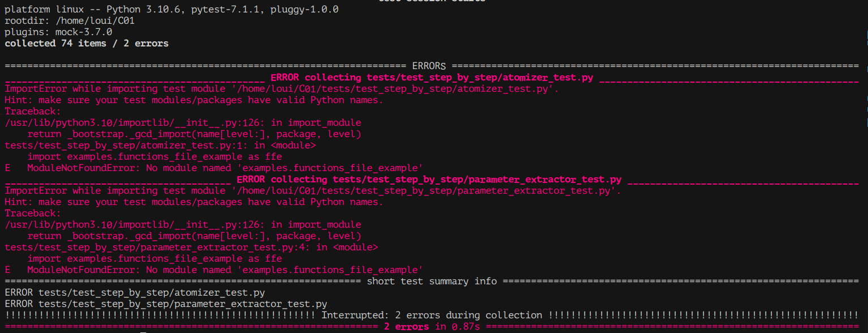Click the '0.87s' duration in final line
Screen dimensions: 868x333
click(x=466, y=327)
